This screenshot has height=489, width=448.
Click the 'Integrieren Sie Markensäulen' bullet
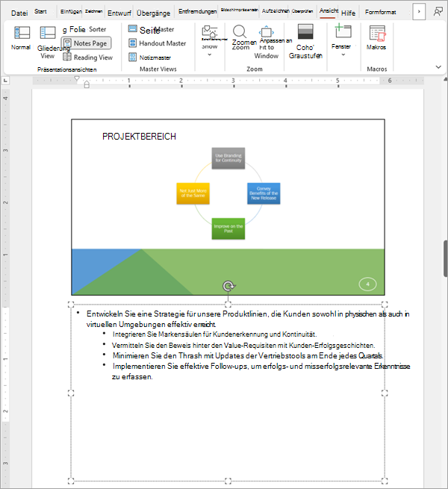coord(214,334)
